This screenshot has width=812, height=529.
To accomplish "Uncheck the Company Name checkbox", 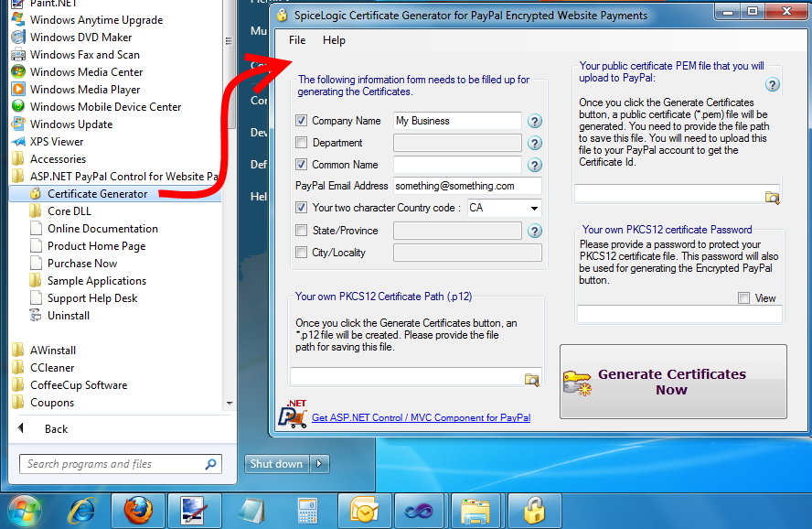I will tap(301, 121).
